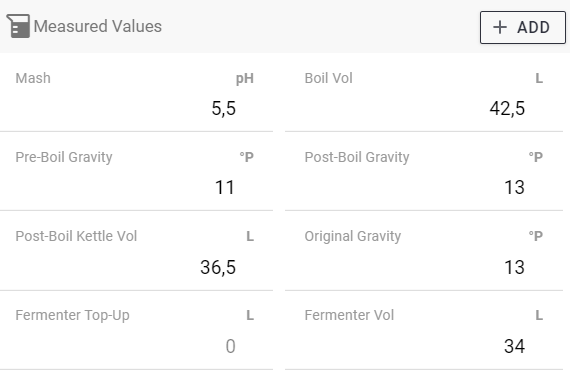This screenshot has width=570, height=388.
Task: Click the Boil Vol label
Action: click(x=329, y=78)
